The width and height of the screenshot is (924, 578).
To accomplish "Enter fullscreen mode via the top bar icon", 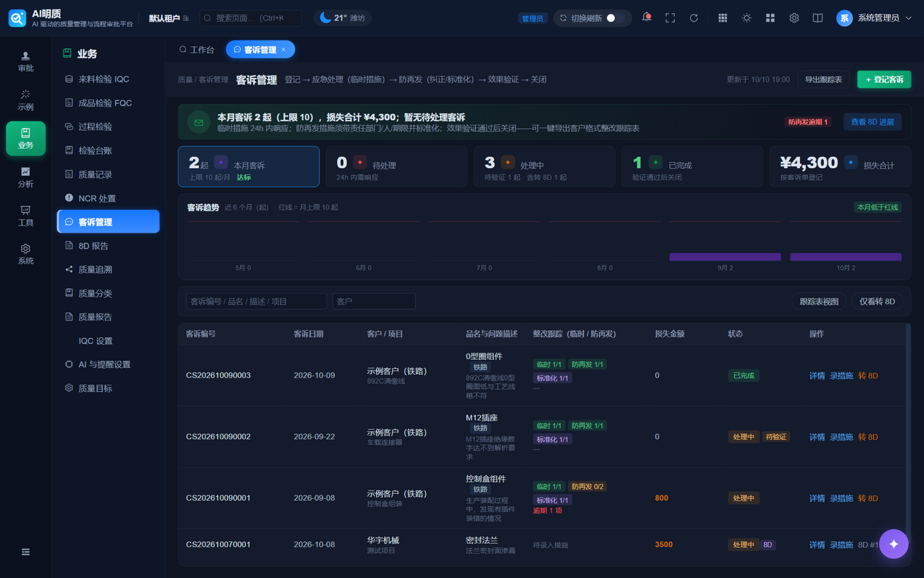I will (x=670, y=18).
